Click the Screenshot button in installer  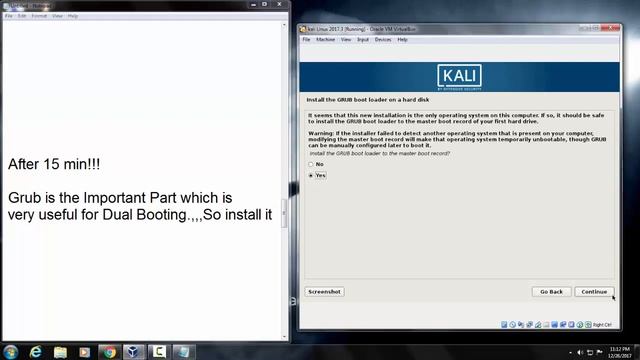[324, 292]
